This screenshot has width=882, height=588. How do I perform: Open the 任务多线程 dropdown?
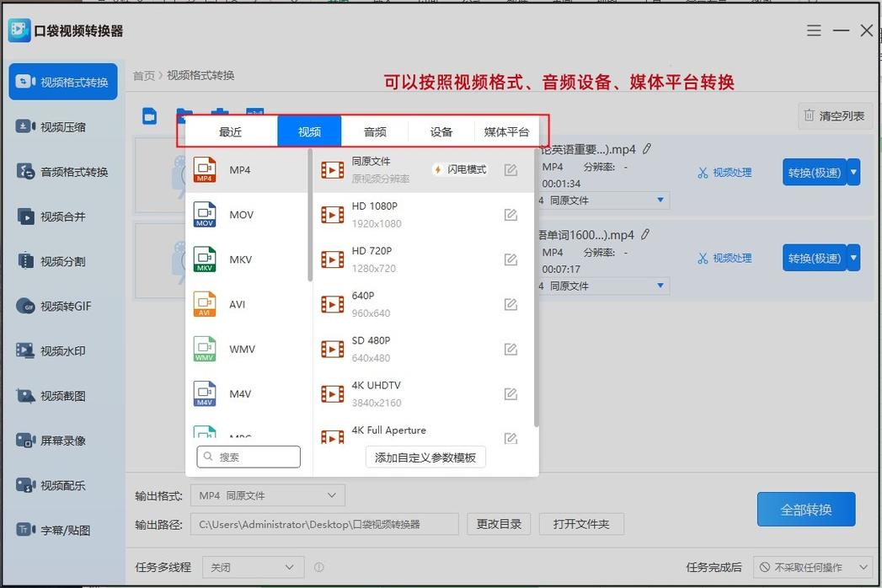pyautogui.click(x=253, y=567)
